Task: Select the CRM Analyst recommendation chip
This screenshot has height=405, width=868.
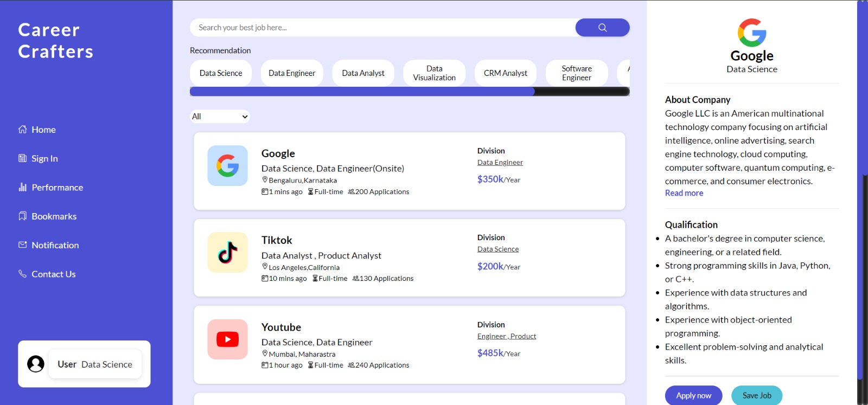Action: pyautogui.click(x=505, y=73)
